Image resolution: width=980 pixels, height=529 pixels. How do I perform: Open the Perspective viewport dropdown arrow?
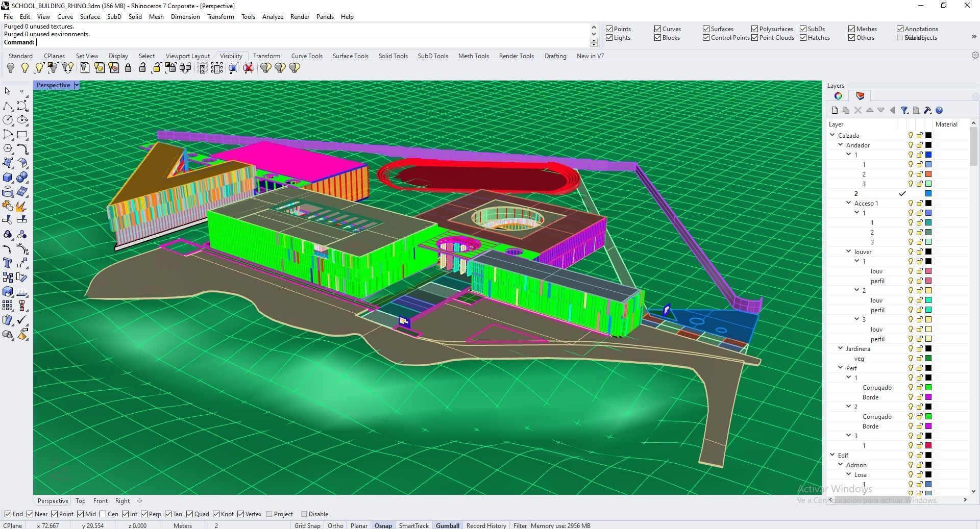(77, 85)
